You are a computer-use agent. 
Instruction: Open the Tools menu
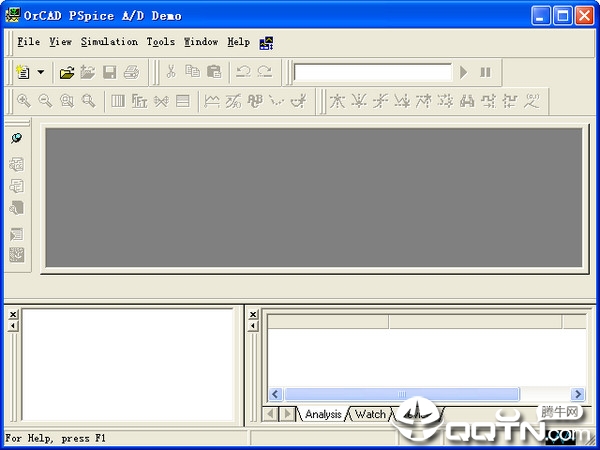(x=161, y=42)
